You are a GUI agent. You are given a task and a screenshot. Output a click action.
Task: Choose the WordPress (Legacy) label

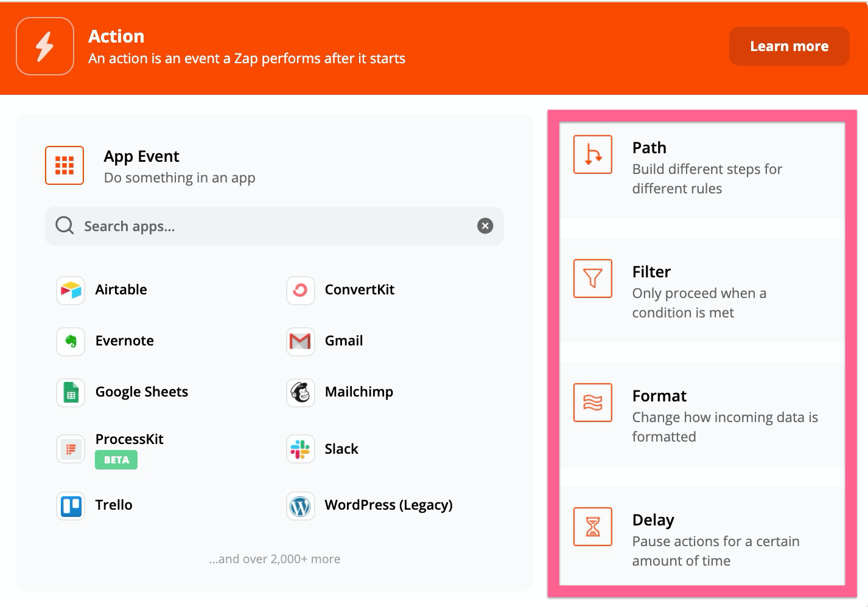pos(389,505)
